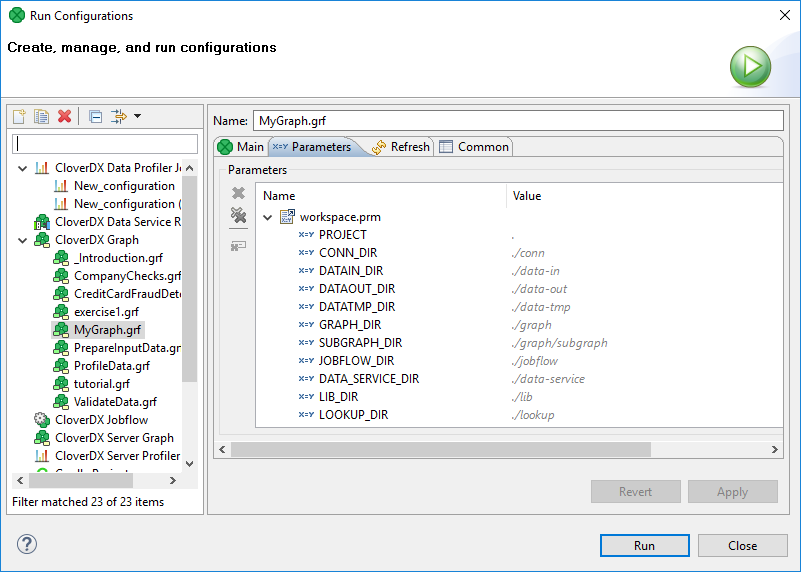Click the ./graph/subgraph value cell
Screen dimensions: 801x572
point(559,343)
